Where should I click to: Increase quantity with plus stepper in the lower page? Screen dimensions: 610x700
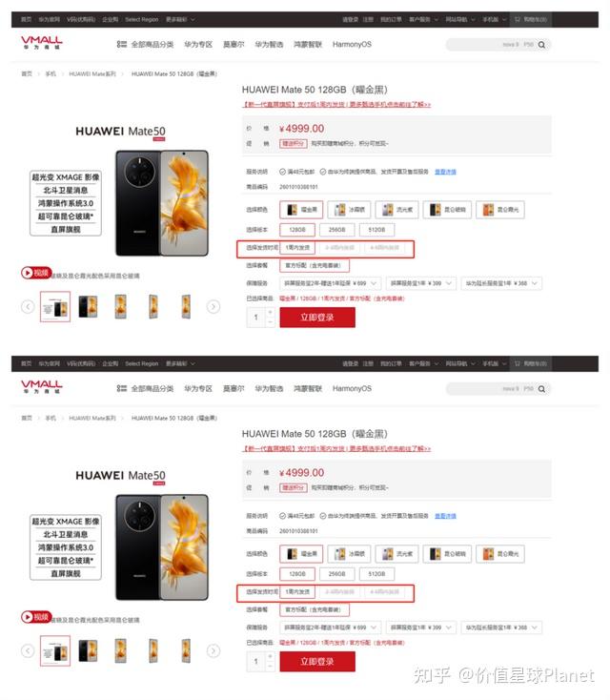(270, 656)
